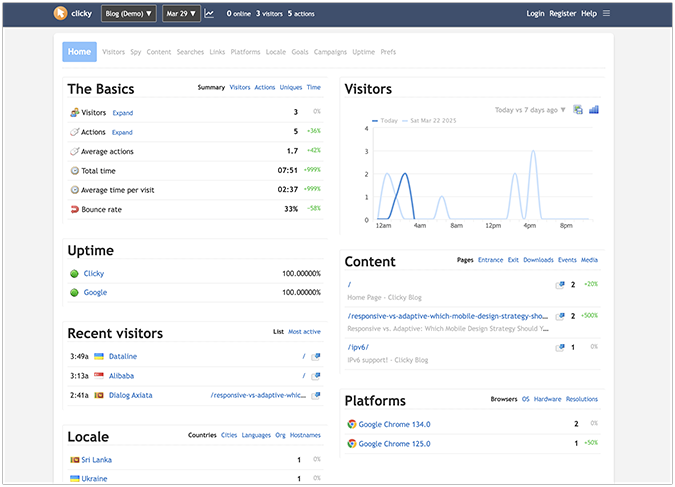Screen dimensions: 675x487
Task: Open Google Chrome 134.0 platform link
Action: 394,424
